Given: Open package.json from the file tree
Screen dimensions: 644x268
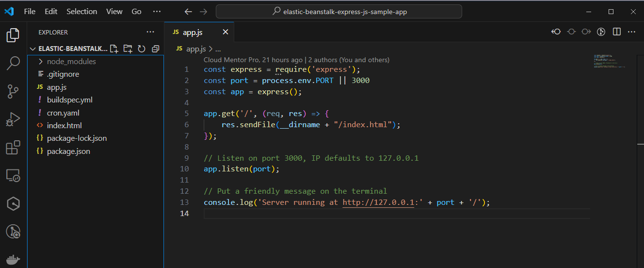Looking at the screenshot, I should click(68, 151).
